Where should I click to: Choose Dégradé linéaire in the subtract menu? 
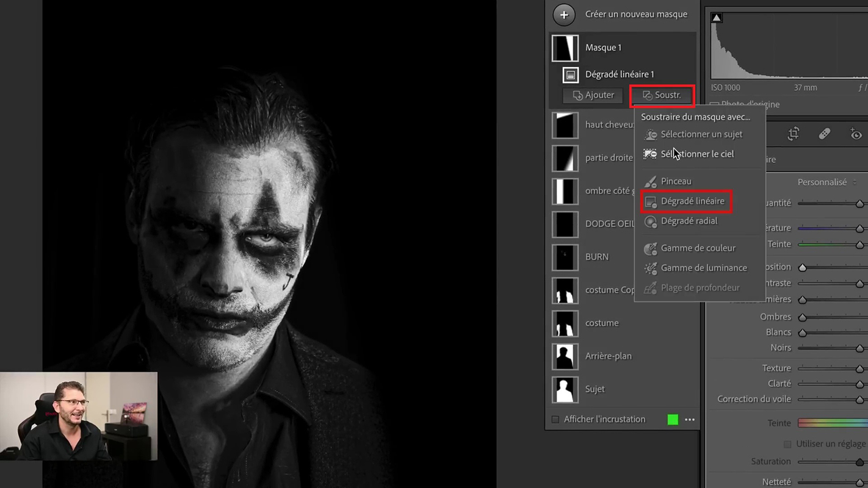tap(692, 201)
